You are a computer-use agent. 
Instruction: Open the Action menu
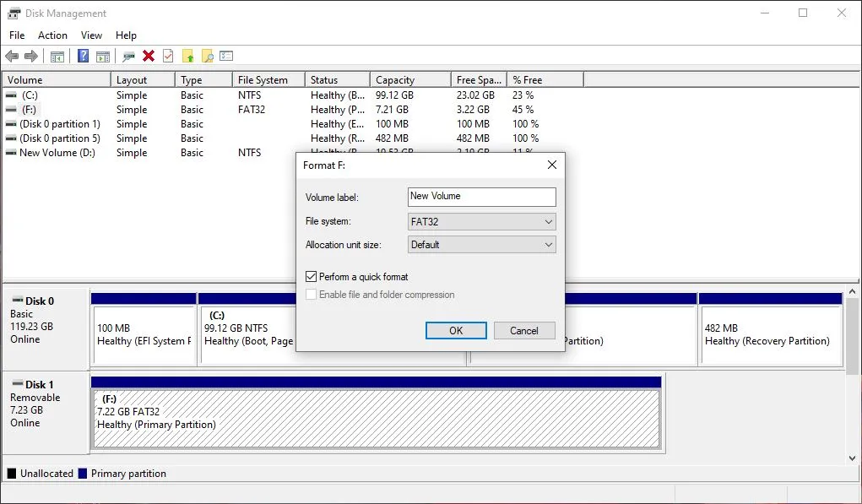coord(52,35)
